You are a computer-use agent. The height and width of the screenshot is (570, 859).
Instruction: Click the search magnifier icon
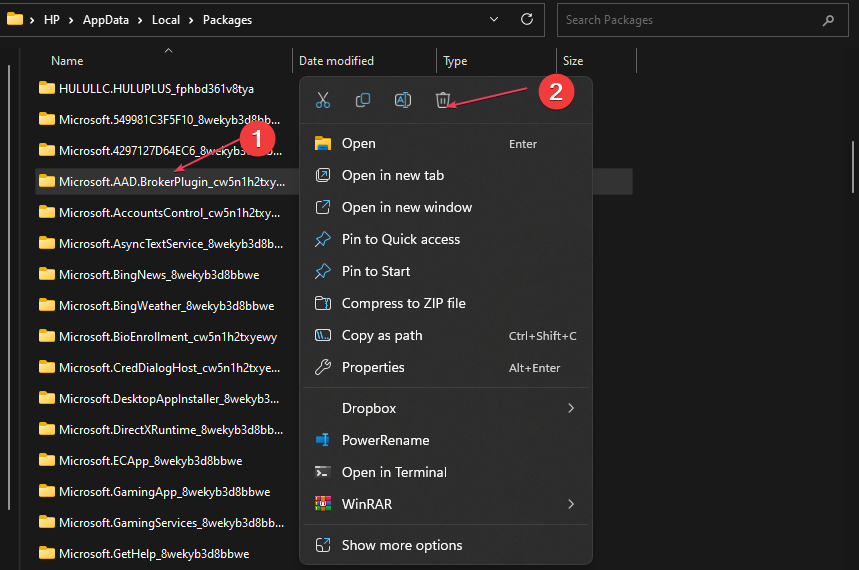coord(828,20)
